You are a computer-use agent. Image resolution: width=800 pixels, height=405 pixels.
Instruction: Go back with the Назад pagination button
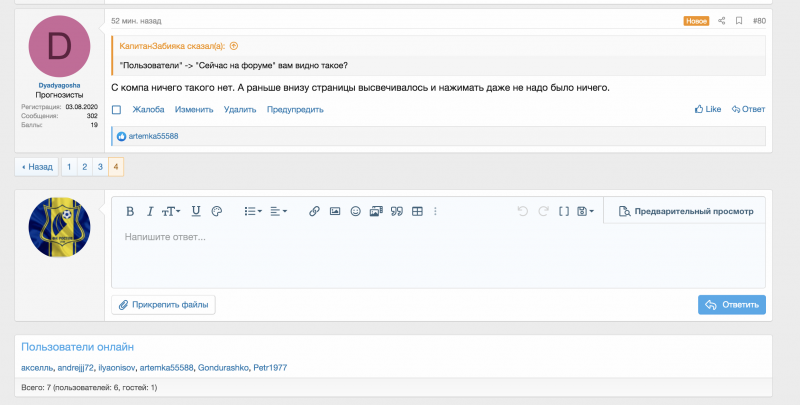(x=36, y=167)
